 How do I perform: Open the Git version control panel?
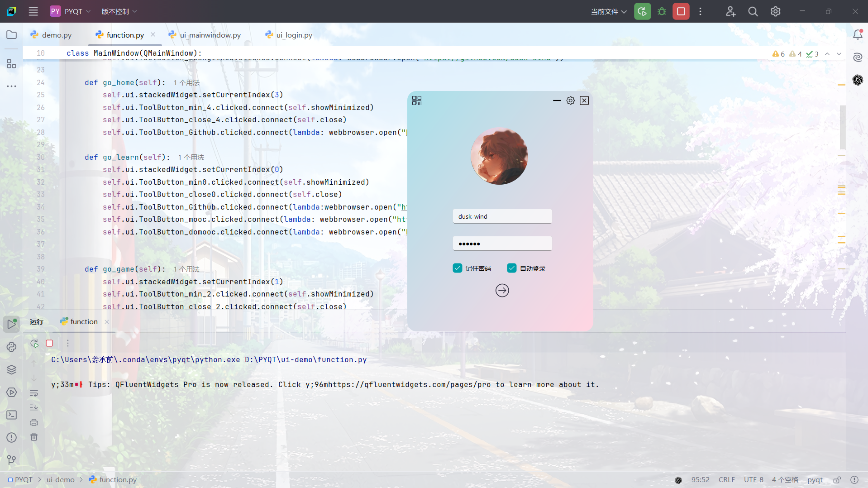click(x=11, y=459)
